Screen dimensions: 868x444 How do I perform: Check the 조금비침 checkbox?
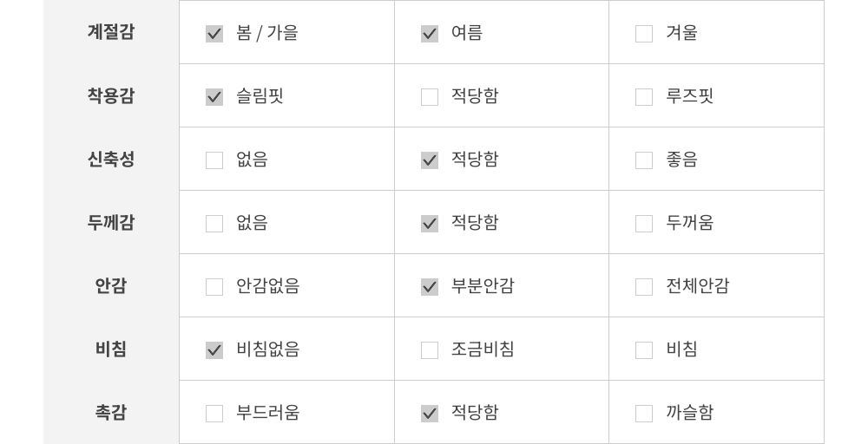430,350
